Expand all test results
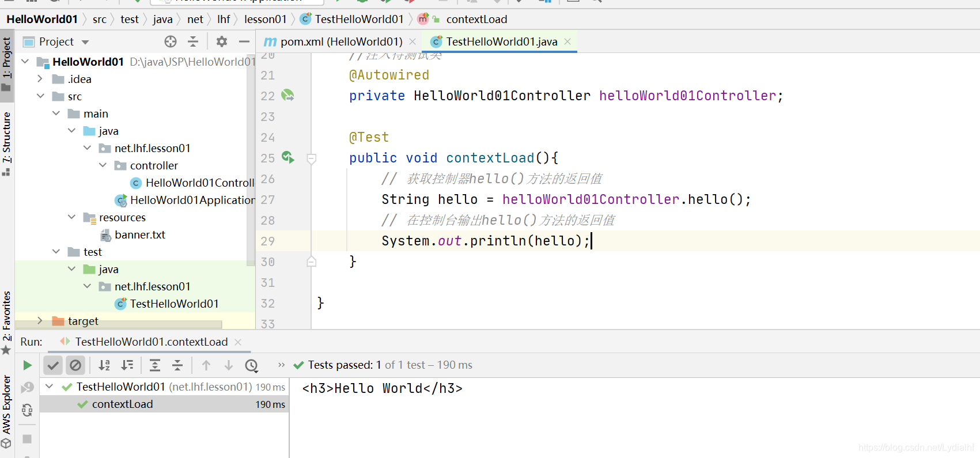Image resolution: width=980 pixels, height=458 pixels. tap(155, 365)
